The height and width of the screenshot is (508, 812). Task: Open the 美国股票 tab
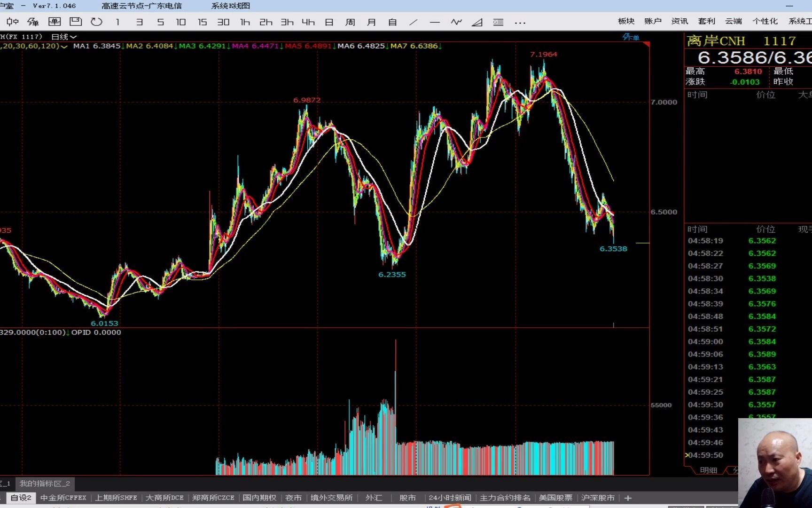555,498
